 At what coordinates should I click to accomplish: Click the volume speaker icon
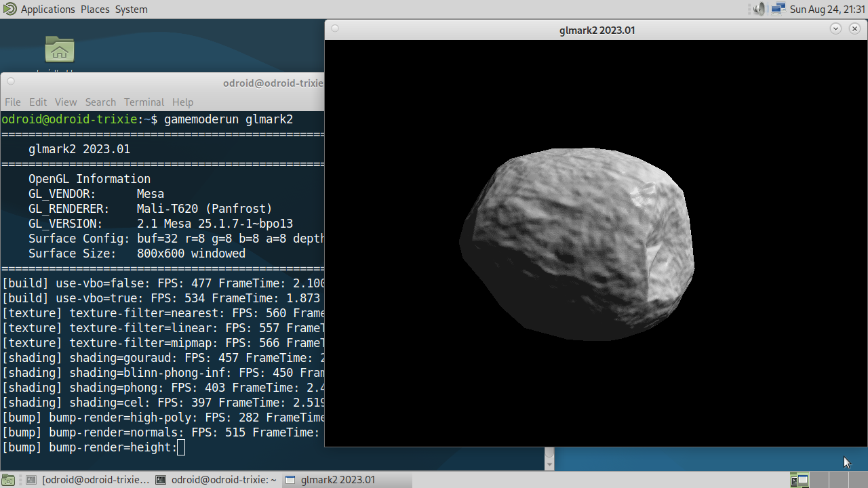pos(759,9)
